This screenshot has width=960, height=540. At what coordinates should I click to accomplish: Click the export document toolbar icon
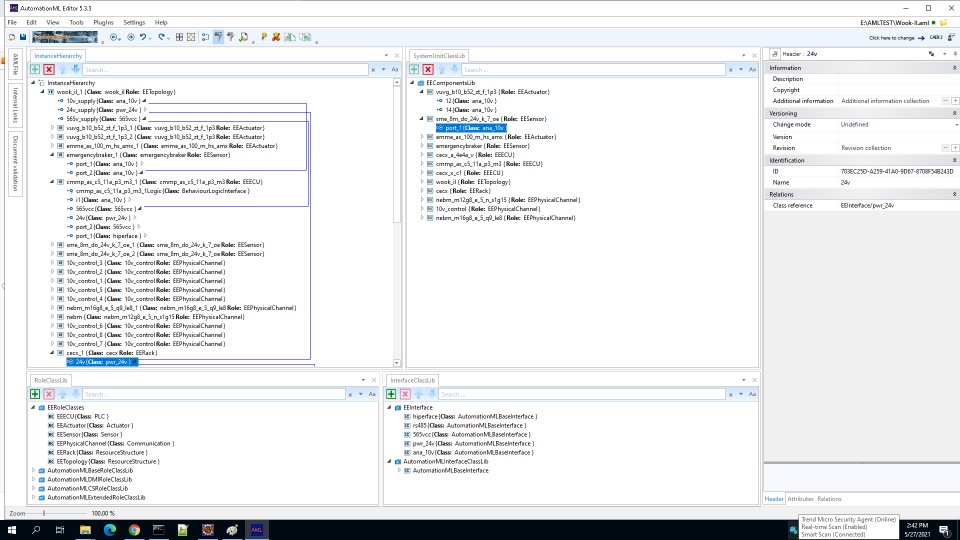290,37
